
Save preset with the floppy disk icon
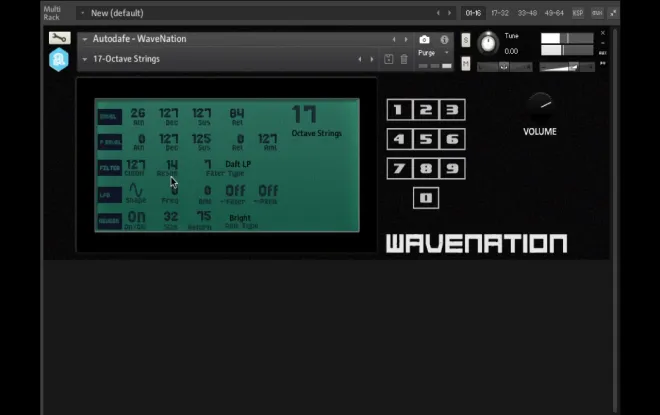389,59
